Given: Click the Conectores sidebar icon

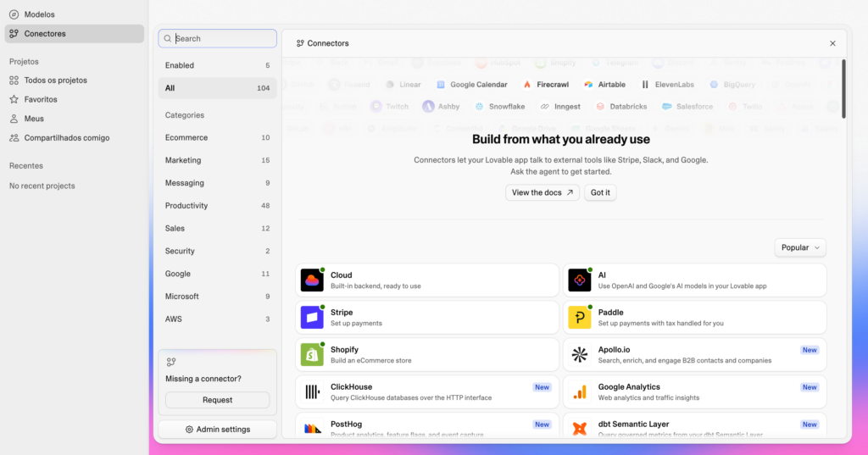Looking at the screenshot, I should 14,34.
